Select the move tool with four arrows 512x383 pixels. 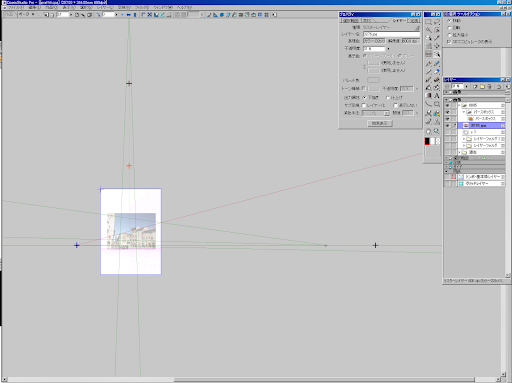437,46
